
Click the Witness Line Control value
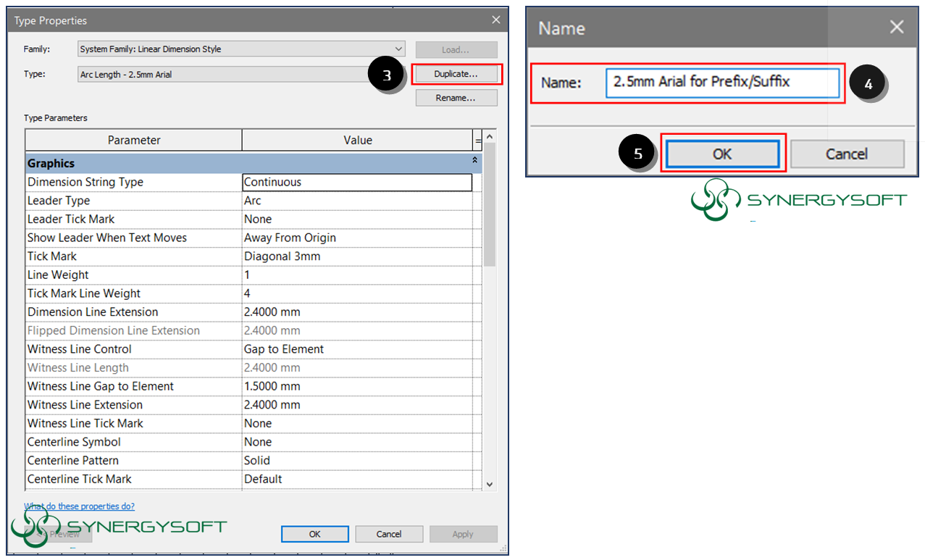pos(356,349)
